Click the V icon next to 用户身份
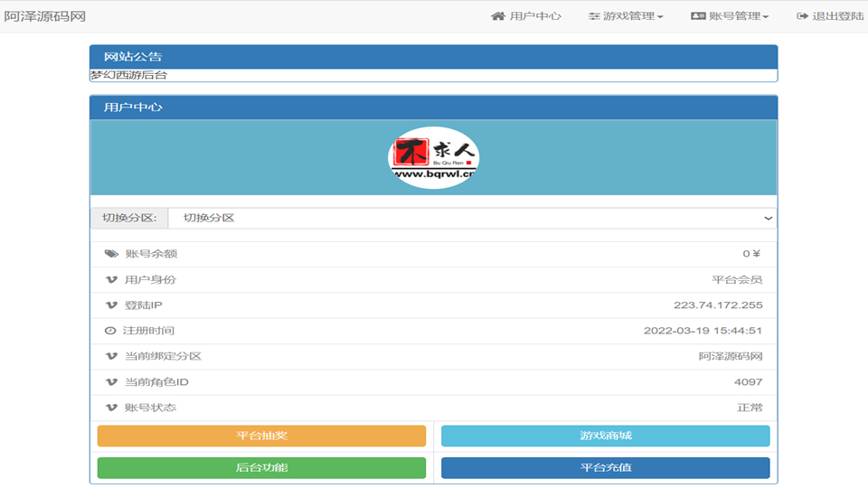 click(x=111, y=279)
